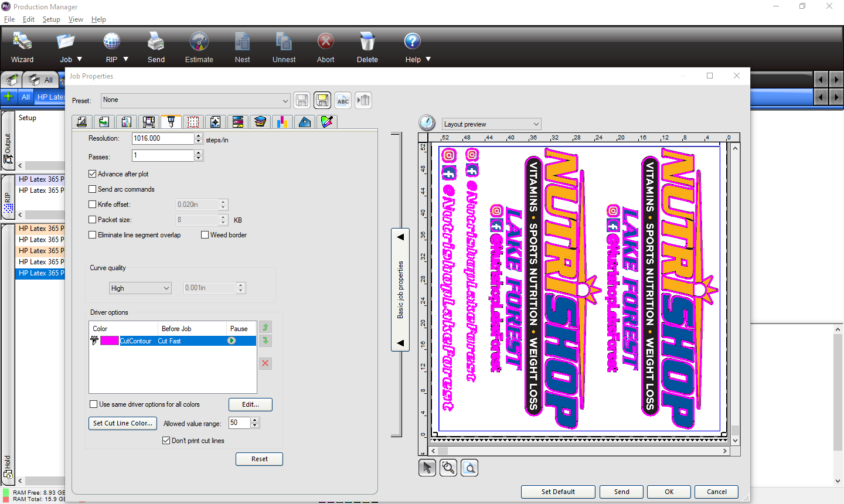Open the Edit menu
The image size is (844, 504).
29,19
